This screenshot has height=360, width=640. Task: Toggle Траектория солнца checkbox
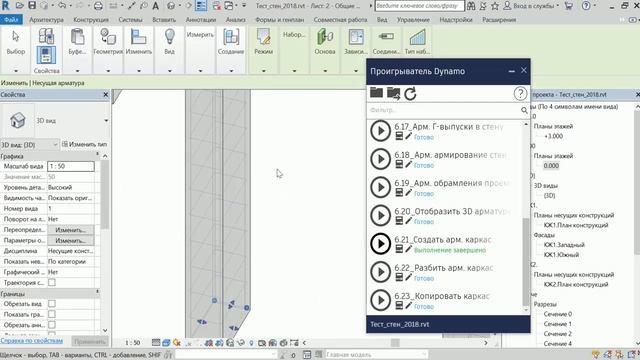click(52, 282)
